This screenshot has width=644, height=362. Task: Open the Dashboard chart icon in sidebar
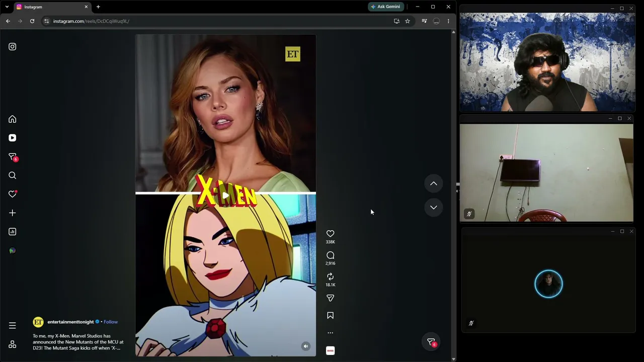(13, 232)
